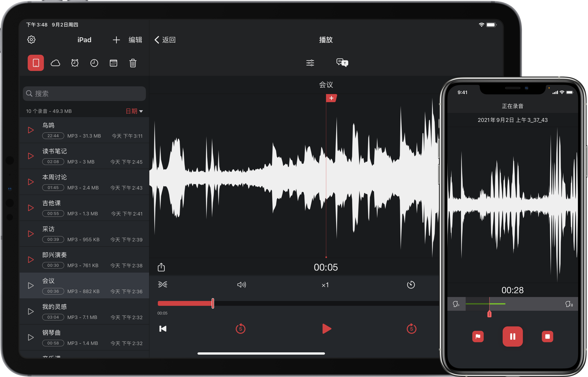Open the sleep timer icon
The height and width of the screenshot is (377, 588).
[x=411, y=285]
